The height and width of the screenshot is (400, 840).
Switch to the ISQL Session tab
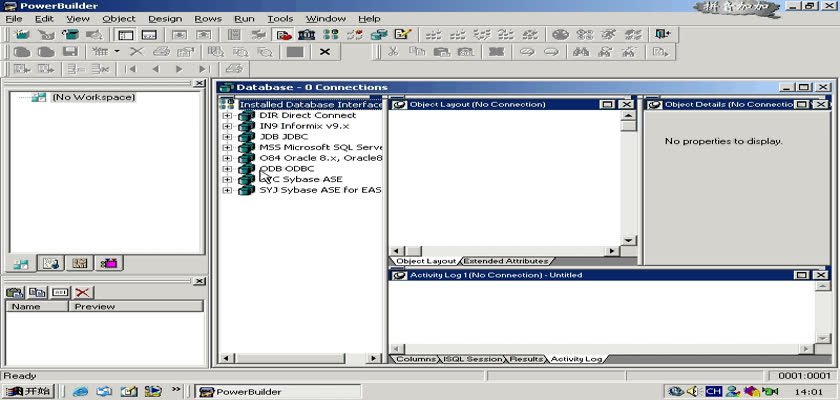473,359
